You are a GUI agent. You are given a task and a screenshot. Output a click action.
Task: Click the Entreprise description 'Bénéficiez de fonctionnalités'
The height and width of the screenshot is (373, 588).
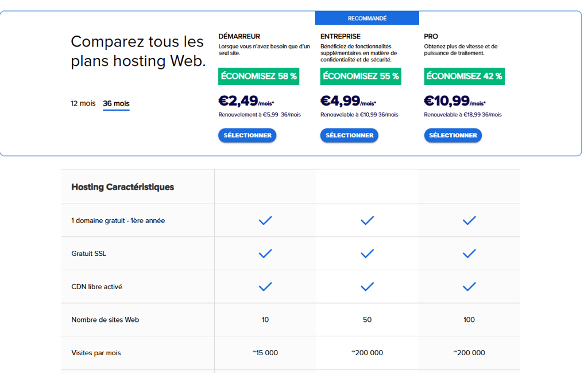tap(358, 53)
